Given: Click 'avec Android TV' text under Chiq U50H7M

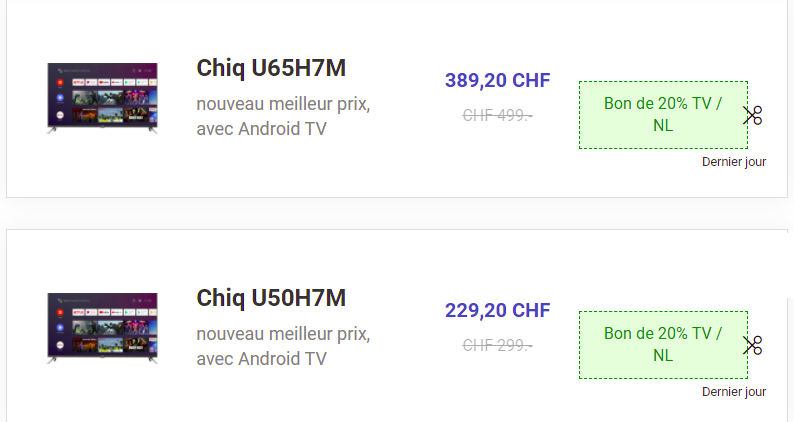Looking at the screenshot, I should 261,359.
